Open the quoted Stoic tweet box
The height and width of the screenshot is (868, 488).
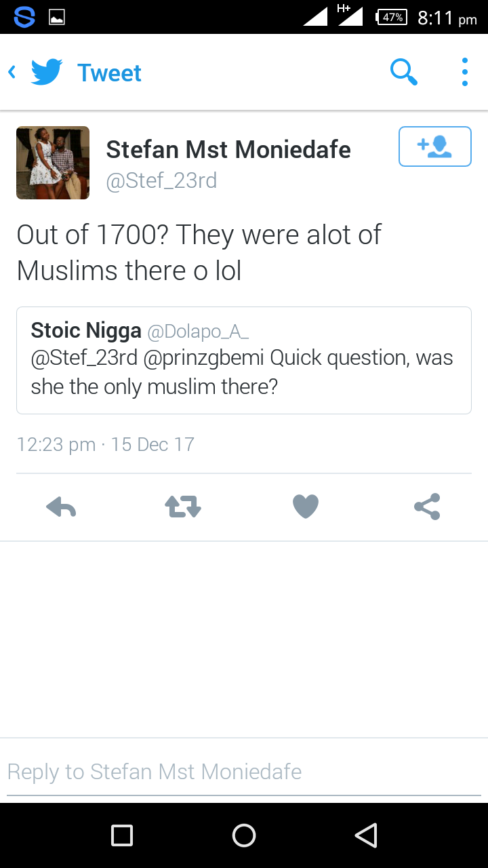(x=244, y=360)
